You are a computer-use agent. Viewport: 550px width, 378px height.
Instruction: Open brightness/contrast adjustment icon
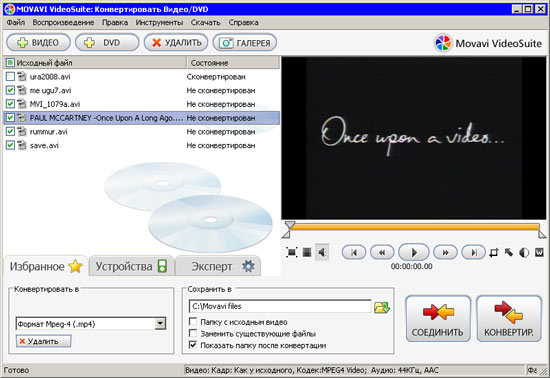[x=524, y=252]
